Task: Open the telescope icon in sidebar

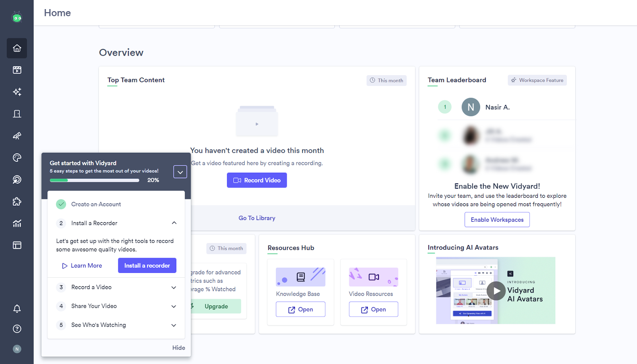Action: click(17, 136)
